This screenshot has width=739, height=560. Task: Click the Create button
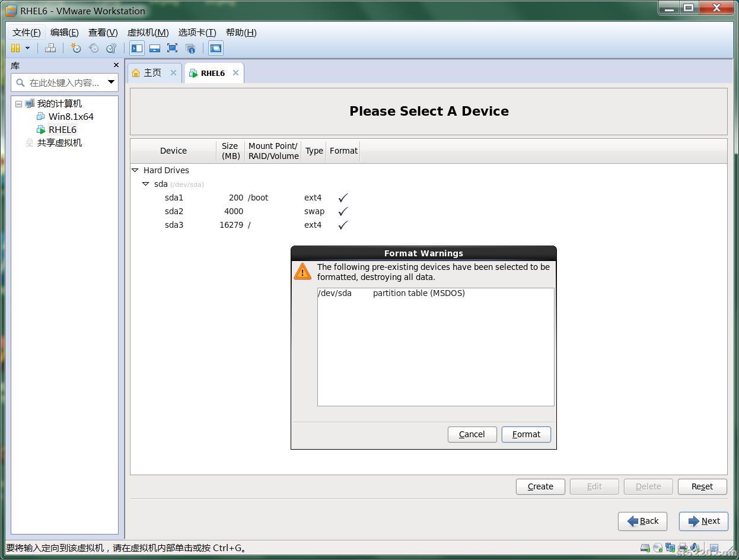click(x=540, y=486)
